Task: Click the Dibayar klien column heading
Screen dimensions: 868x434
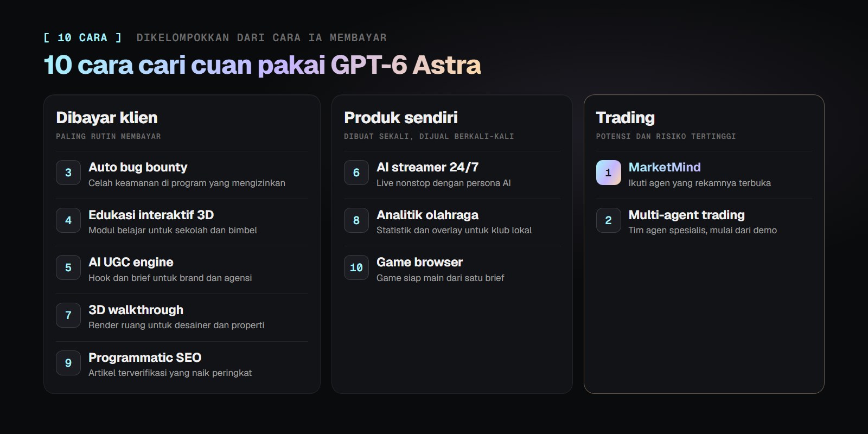Action: (x=107, y=118)
